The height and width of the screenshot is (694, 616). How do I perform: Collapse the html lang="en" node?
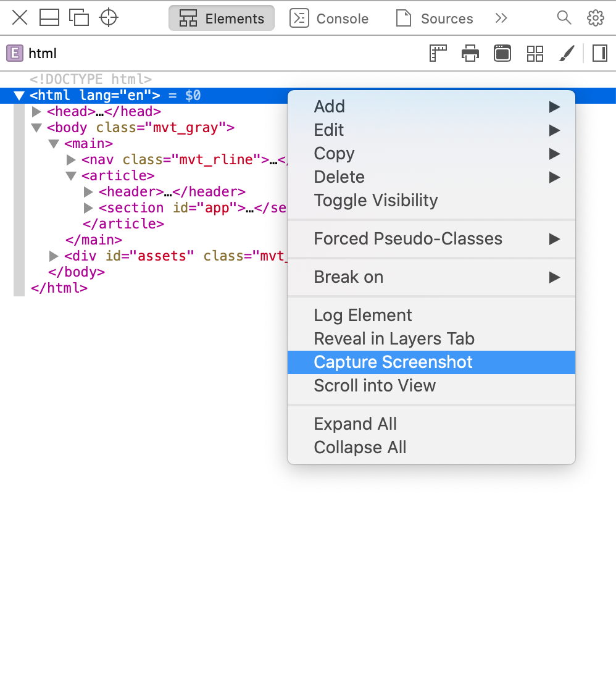pos(19,96)
